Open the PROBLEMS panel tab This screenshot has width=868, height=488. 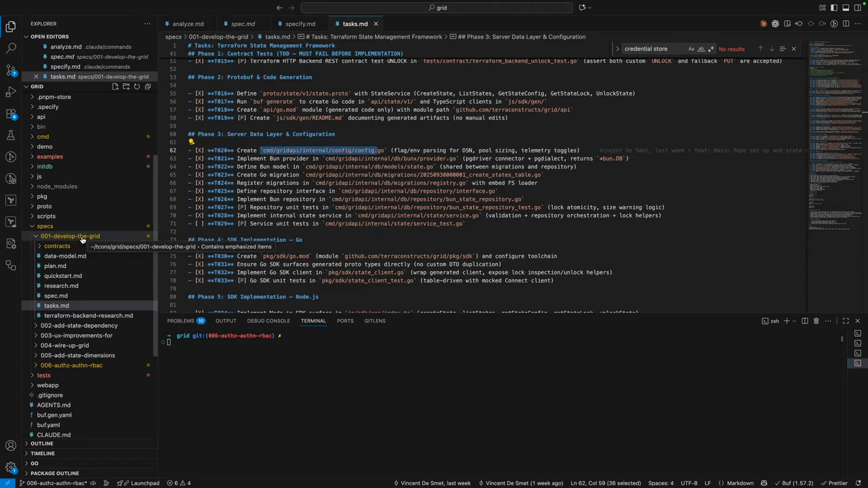[x=180, y=321]
